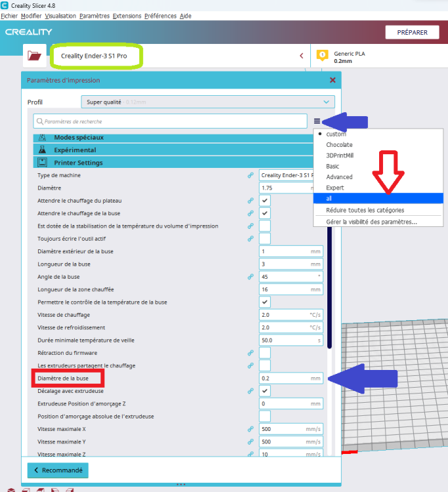The image size is (448, 492).
Task: Expand the Modes spéciaux category
Action: coord(173,138)
